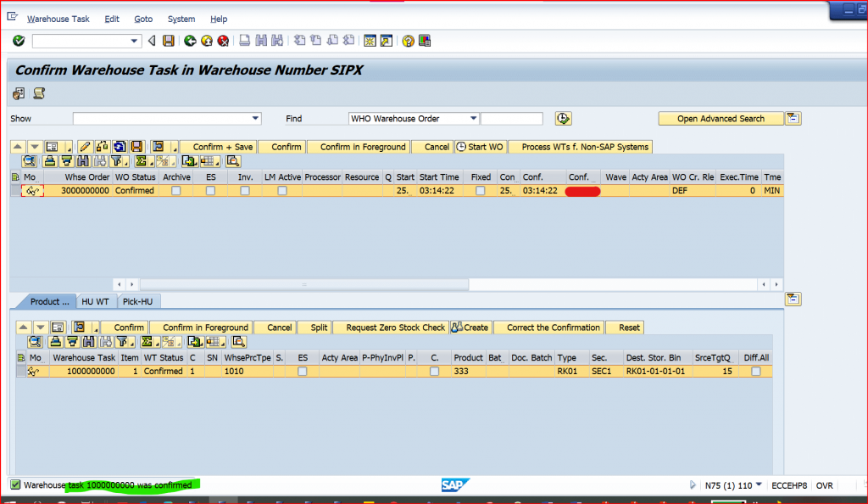The image size is (868, 504).
Task: Click the Find binoculars icon in the standard toolbar
Action: [x=261, y=41]
